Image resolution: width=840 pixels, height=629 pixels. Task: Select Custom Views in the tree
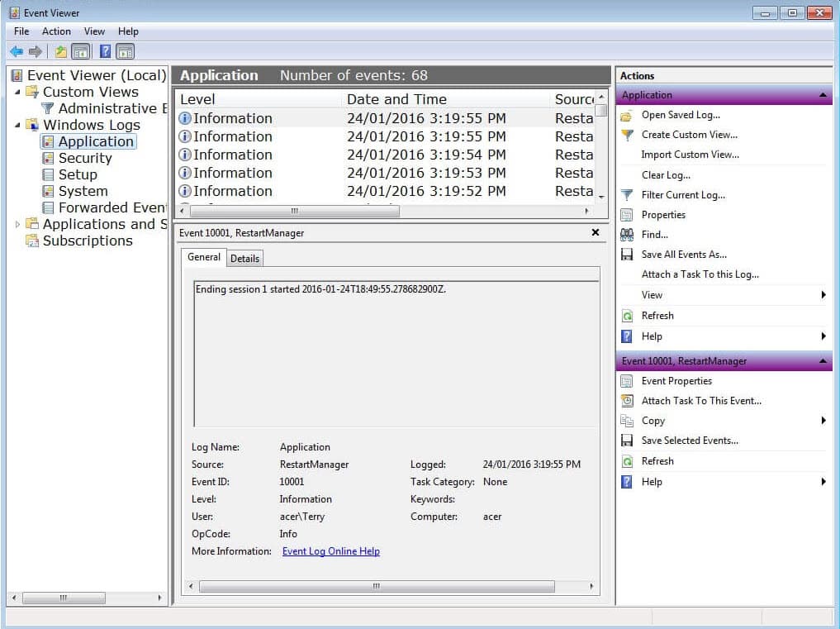point(91,92)
